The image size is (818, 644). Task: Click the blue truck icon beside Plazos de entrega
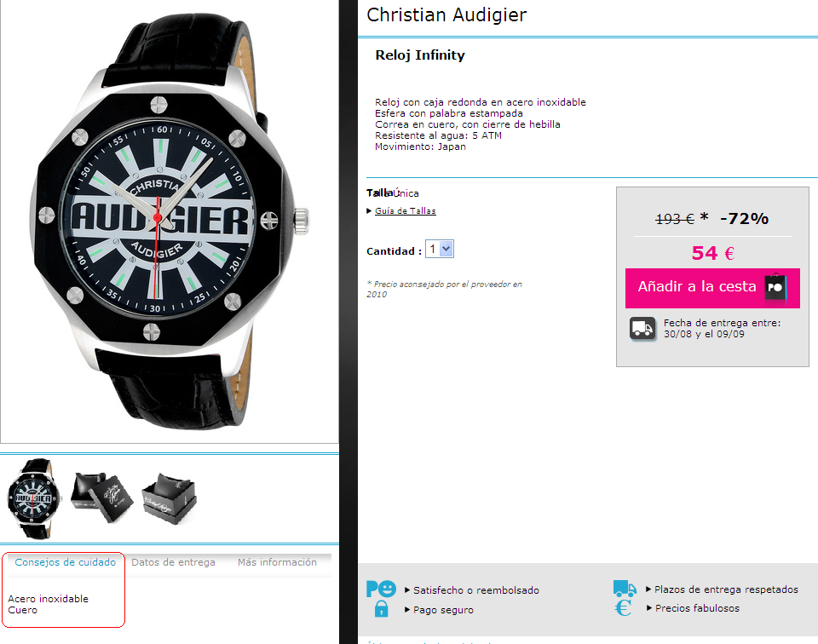pyautogui.click(x=625, y=589)
